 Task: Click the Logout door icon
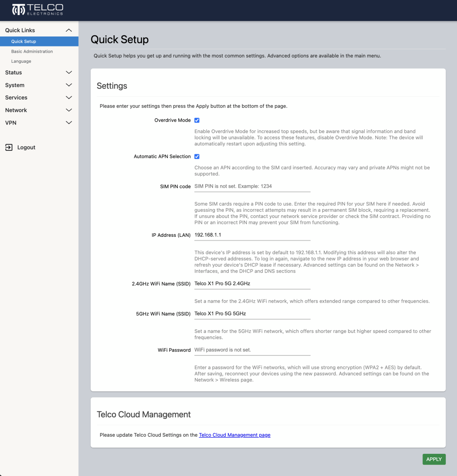(x=9, y=147)
